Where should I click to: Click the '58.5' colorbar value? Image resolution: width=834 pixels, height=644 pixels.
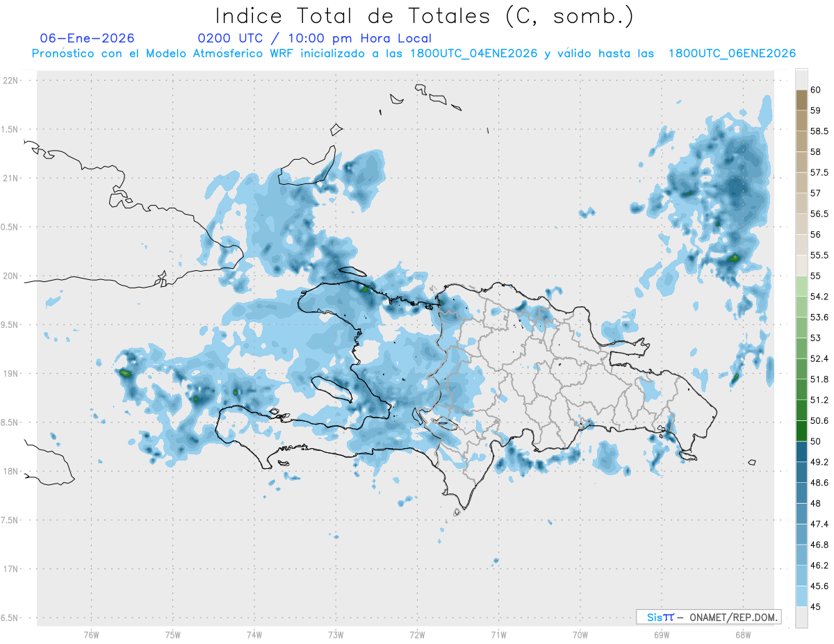point(819,131)
